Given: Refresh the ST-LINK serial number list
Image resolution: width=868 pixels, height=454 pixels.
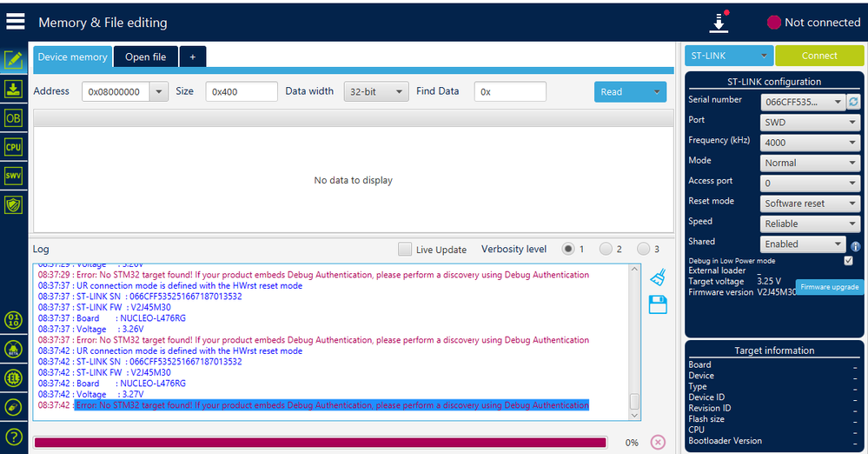Looking at the screenshot, I should (x=853, y=102).
